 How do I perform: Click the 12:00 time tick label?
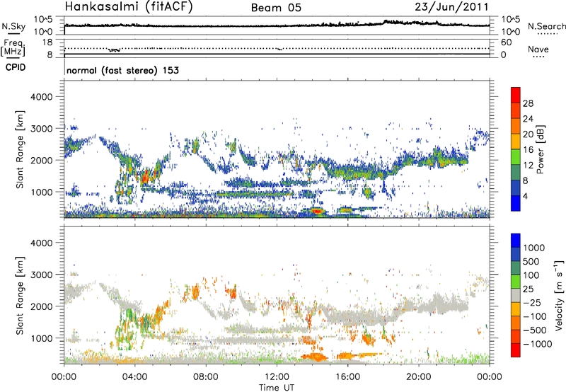277,377
